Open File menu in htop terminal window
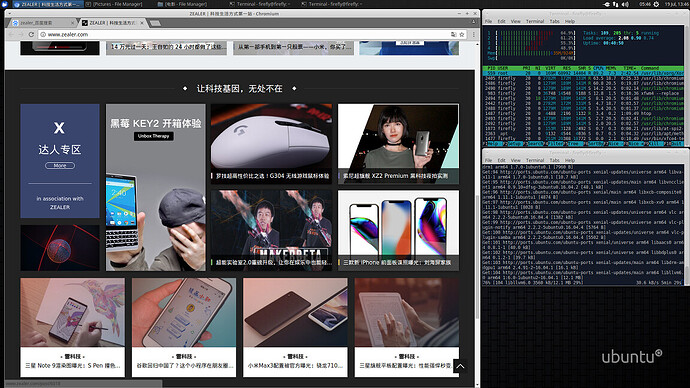 click(x=488, y=21)
